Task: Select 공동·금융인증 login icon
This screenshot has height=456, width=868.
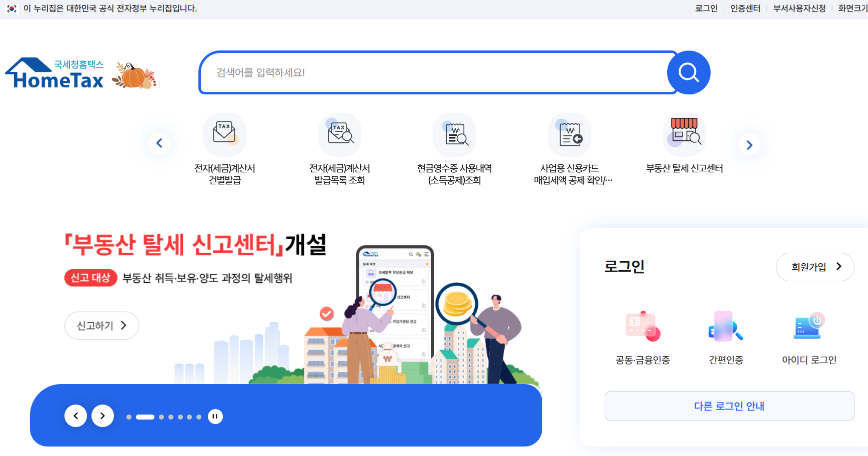Action: (643, 326)
